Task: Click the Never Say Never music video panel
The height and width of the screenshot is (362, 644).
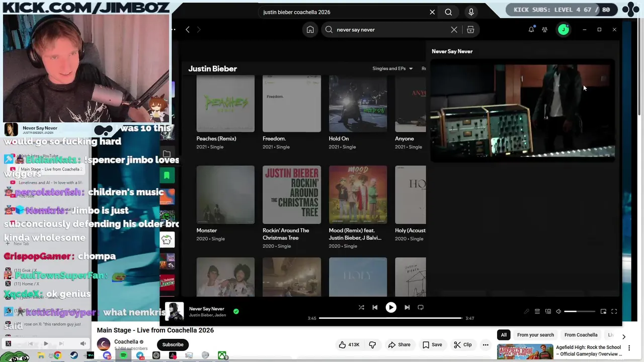Action: 522,111
